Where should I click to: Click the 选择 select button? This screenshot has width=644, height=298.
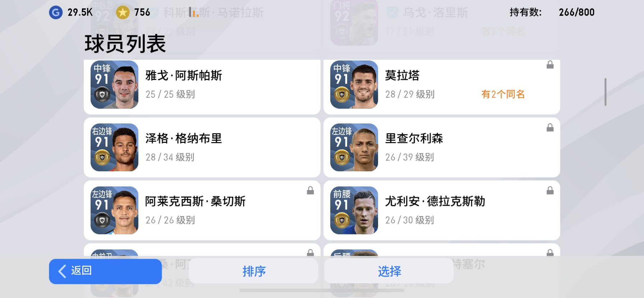click(x=389, y=271)
